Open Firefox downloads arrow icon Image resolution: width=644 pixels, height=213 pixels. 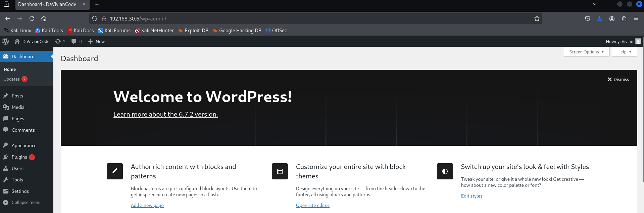600,18
